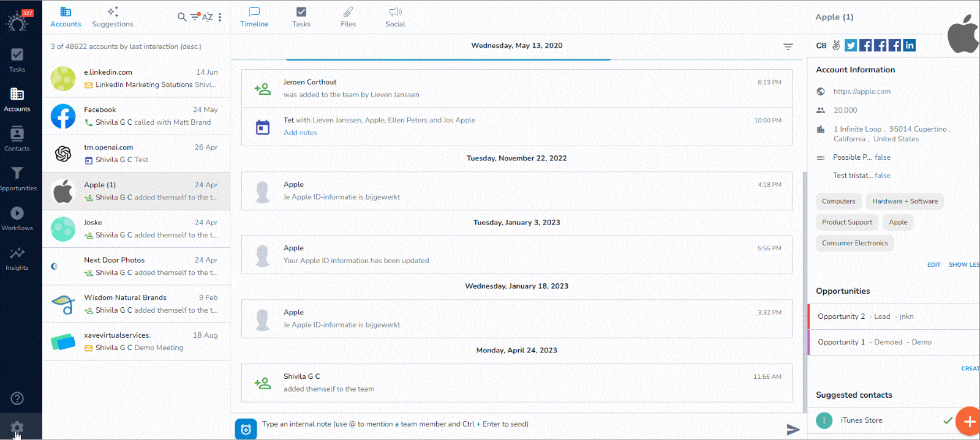Switch to the Files tab

tap(349, 17)
